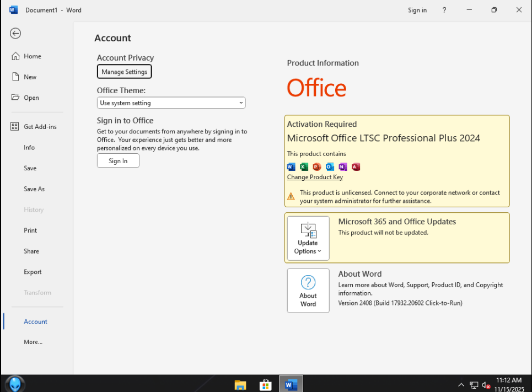Click Sign in in the title bar
This screenshot has height=392, width=532.
(x=417, y=10)
